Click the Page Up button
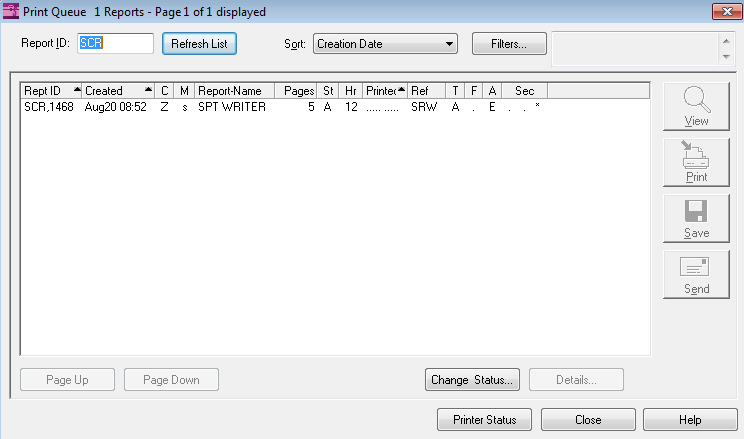This screenshot has width=744, height=439. (x=67, y=380)
